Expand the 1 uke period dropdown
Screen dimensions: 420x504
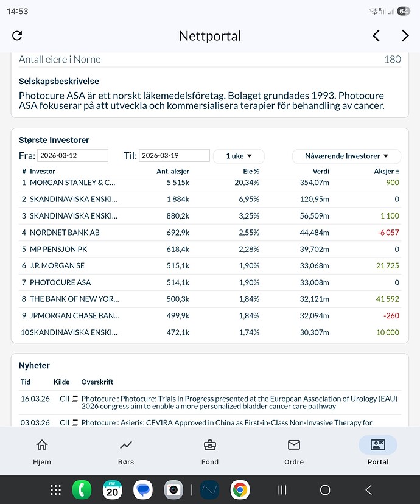pyautogui.click(x=239, y=156)
